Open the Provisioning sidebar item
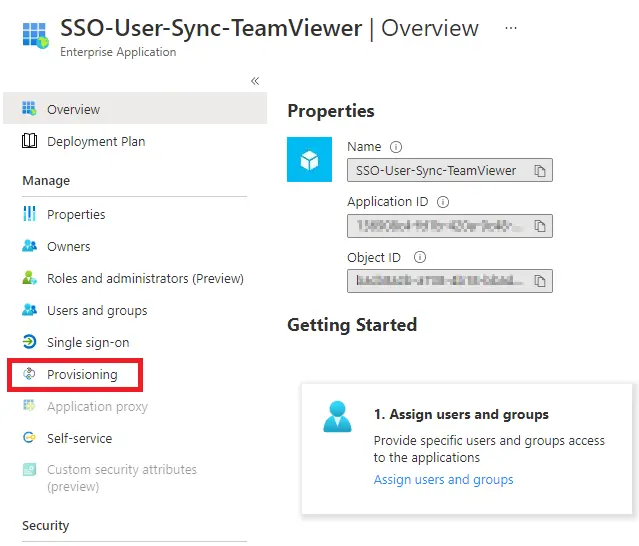This screenshot has height=546, width=639. pos(75,374)
